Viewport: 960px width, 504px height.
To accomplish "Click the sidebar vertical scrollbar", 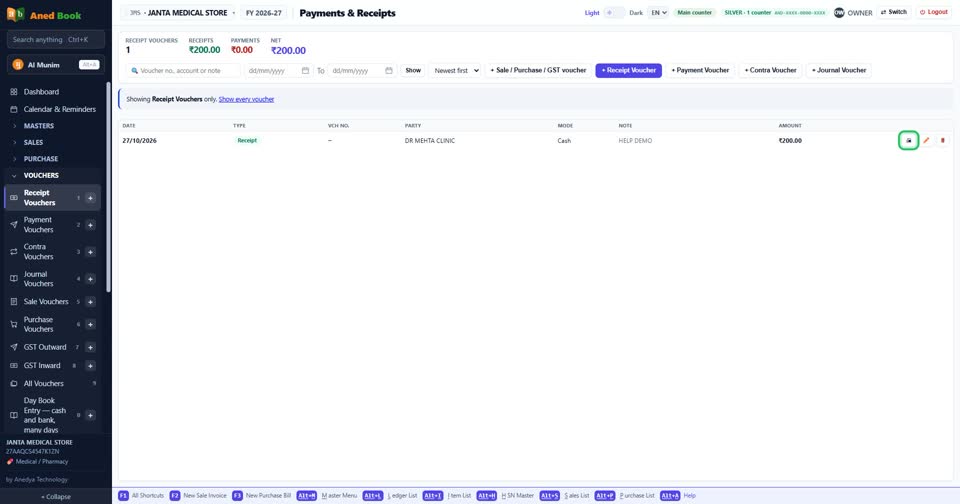I will [x=108, y=187].
